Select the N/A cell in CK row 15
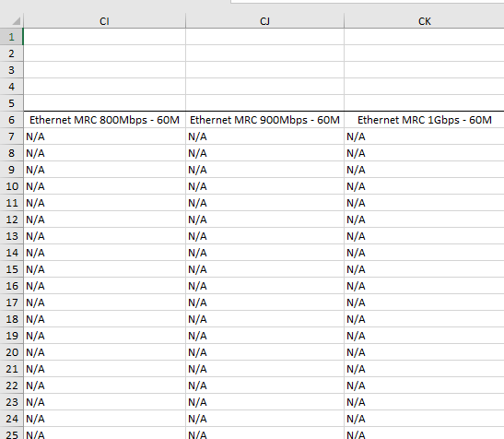Image resolution: width=504 pixels, height=439 pixels. (424, 269)
